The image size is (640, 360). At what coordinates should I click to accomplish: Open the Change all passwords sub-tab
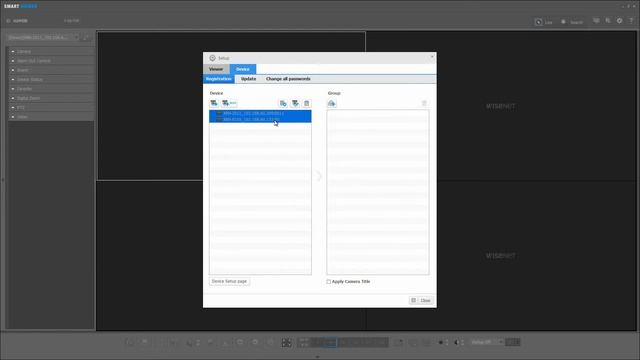tap(288, 79)
